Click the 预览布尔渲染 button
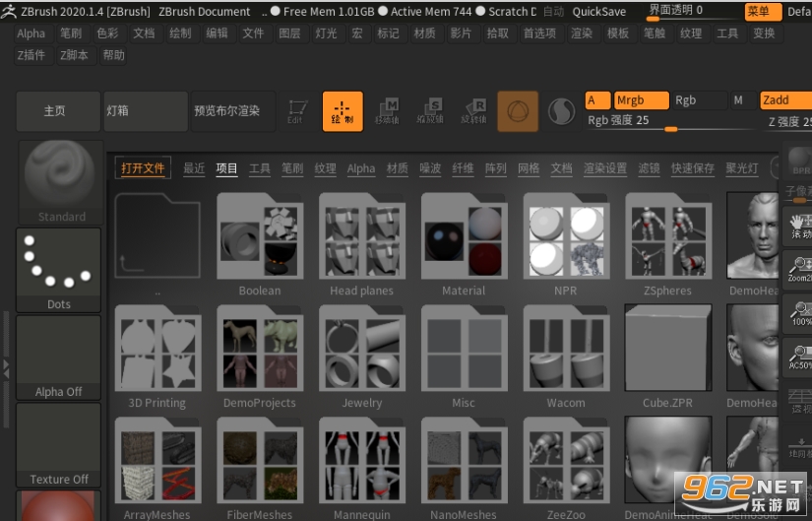812x521 pixels. [233, 111]
